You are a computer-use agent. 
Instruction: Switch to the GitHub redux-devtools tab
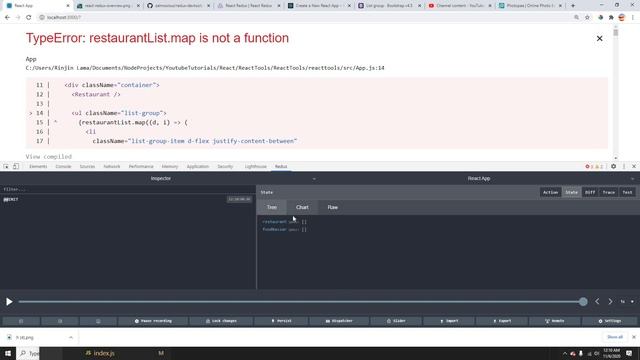tap(179, 6)
